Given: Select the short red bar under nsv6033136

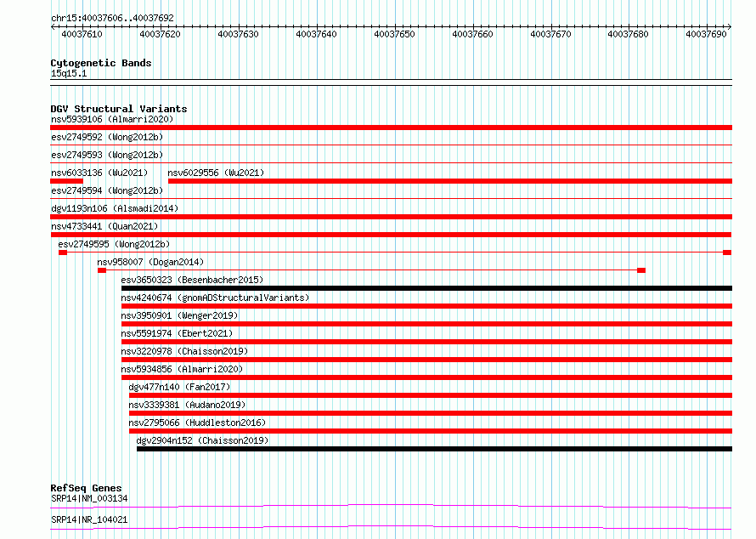Looking at the screenshot, I should point(66,181).
